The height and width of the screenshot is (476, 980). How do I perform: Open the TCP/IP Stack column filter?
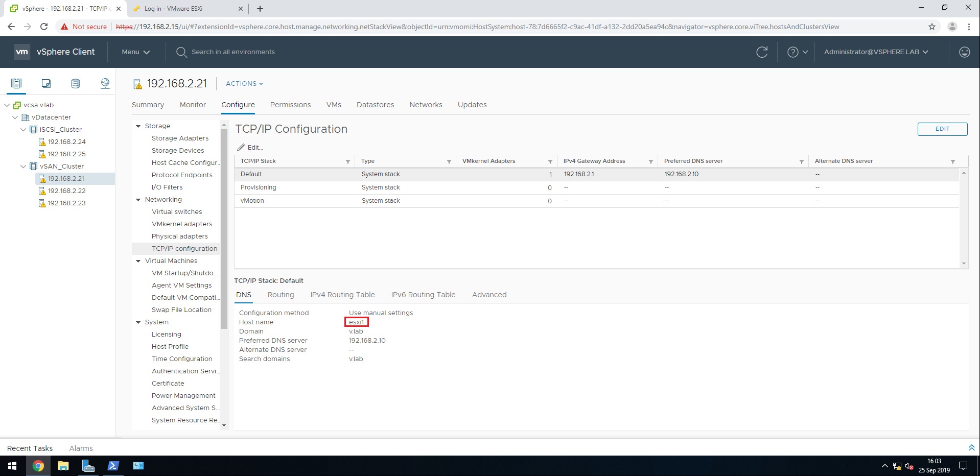pyautogui.click(x=348, y=161)
